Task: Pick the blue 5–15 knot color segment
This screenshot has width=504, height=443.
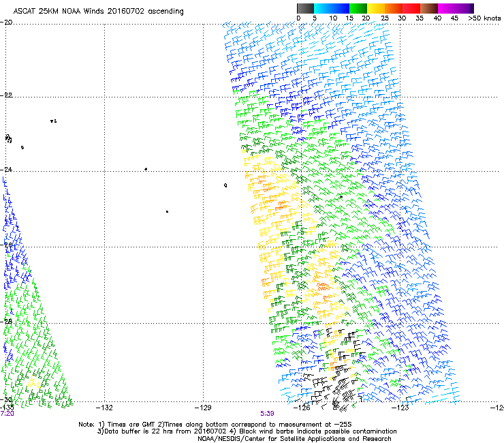Action: point(332,8)
